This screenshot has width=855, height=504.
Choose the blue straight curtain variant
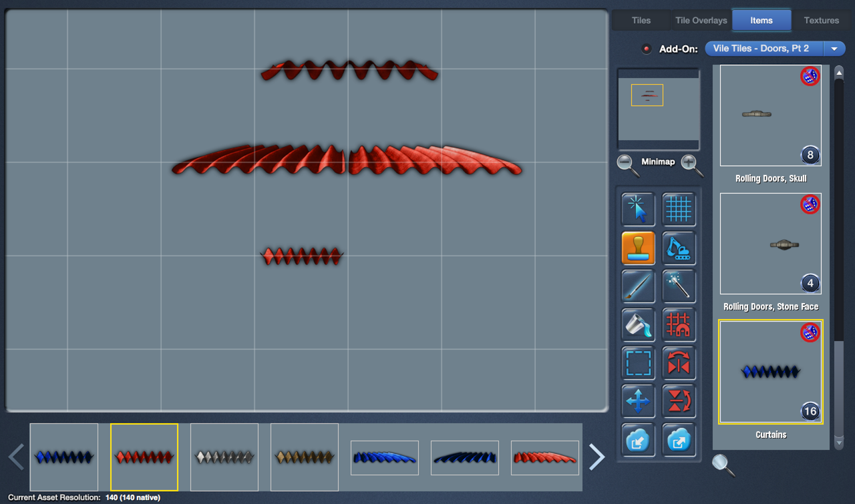[x=64, y=457]
